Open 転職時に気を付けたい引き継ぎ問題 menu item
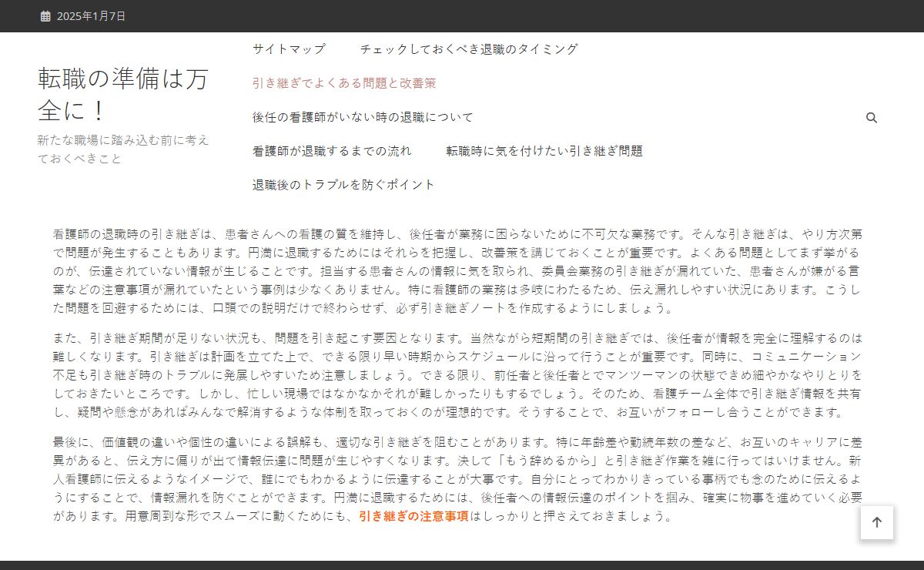 pos(544,151)
